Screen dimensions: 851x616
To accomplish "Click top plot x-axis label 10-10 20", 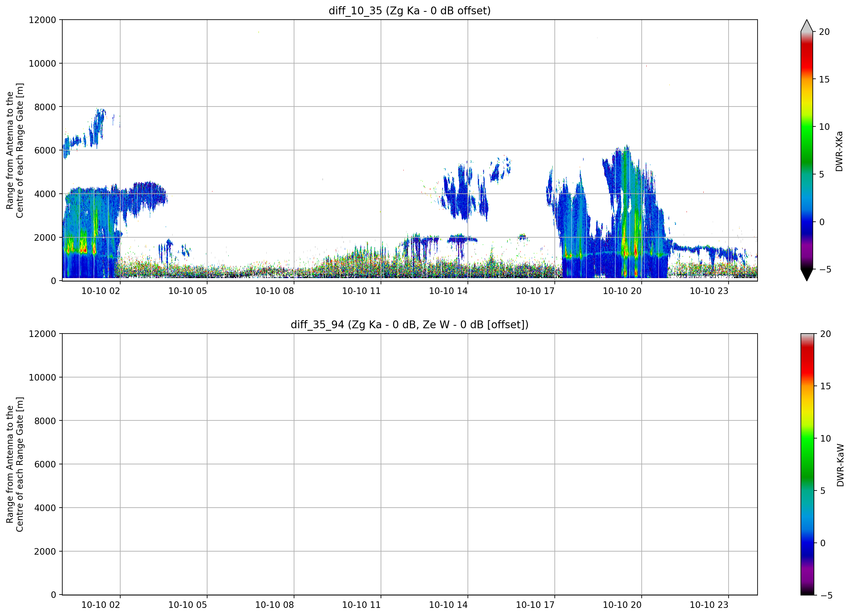I will click(622, 291).
